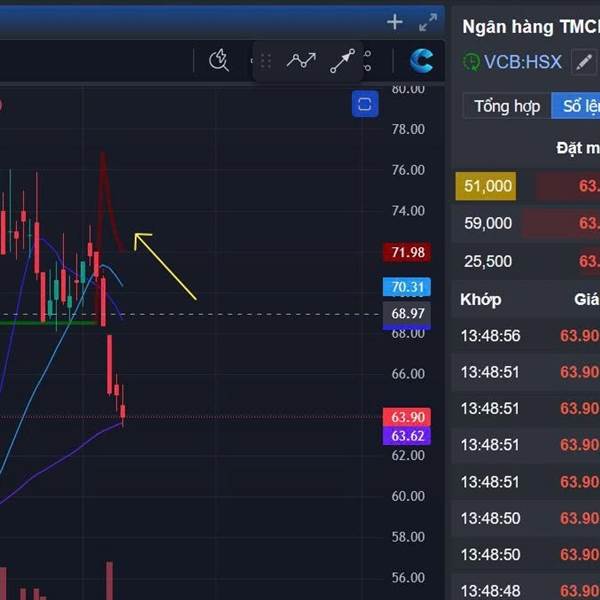Click the 78.00 price axis label
The height and width of the screenshot is (600, 600).
coord(408,129)
